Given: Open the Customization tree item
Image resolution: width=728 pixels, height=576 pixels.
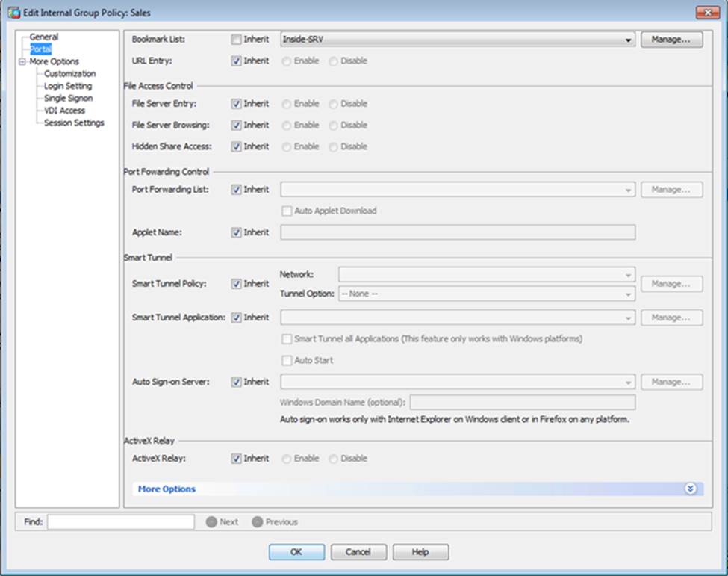Looking at the screenshot, I should (x=69, y=74).
